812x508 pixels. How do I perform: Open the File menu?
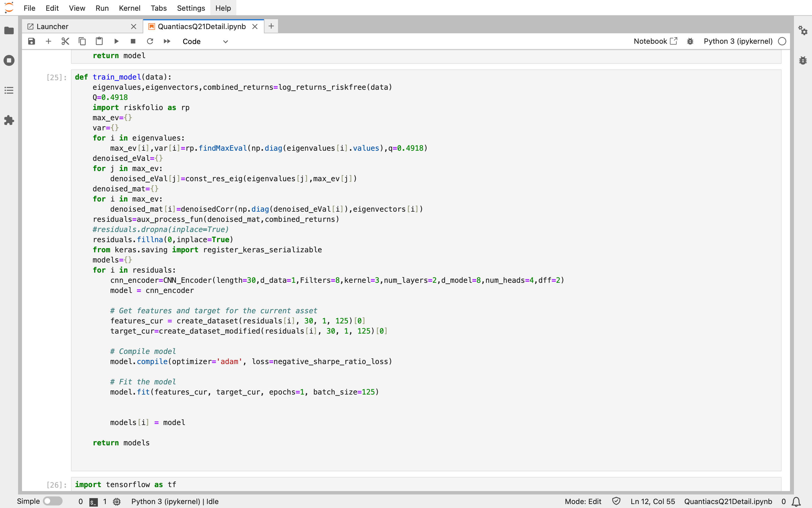[x=30, y=8]
